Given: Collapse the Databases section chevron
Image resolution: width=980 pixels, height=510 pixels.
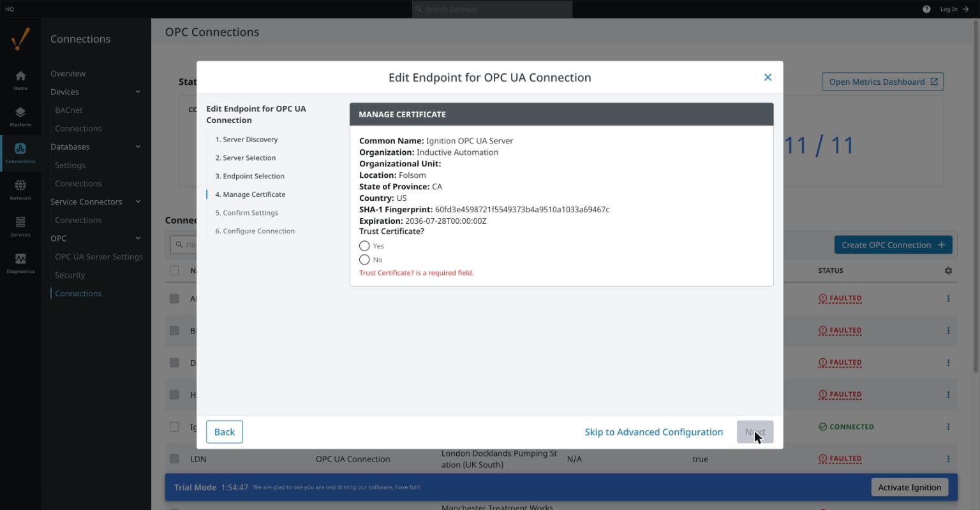Looking at the screenshot, I should pyautogui.click(x=138, y=147).
